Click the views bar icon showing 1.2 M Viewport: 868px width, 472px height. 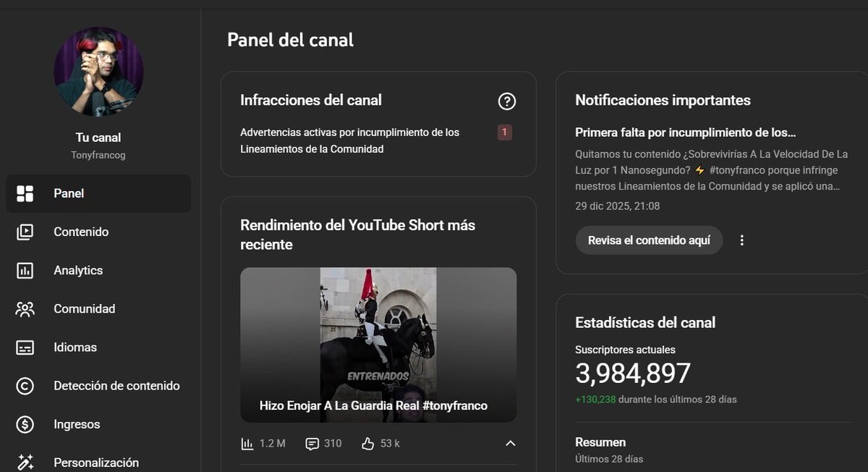pos(247,443)
